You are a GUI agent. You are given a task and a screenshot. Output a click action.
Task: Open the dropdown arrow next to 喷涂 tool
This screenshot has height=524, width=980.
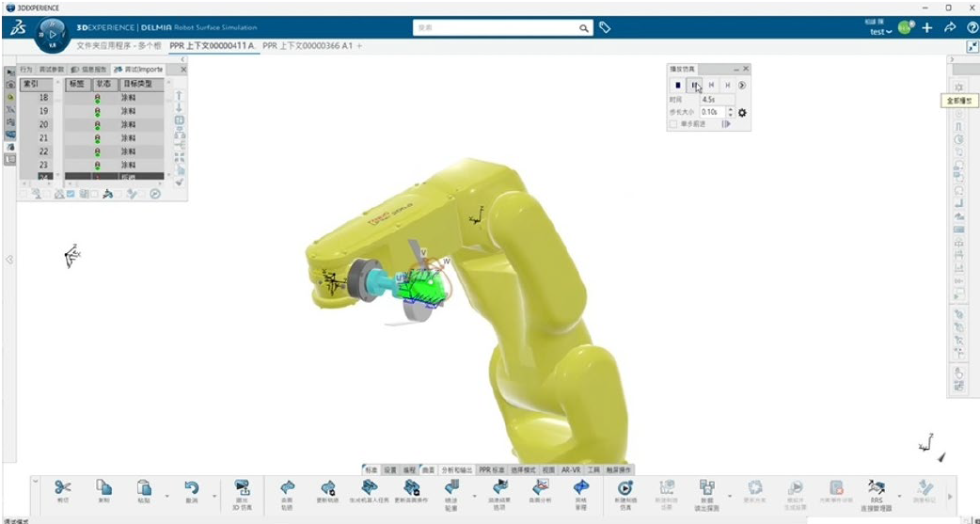pyautogui.click(x=474, y=496)
